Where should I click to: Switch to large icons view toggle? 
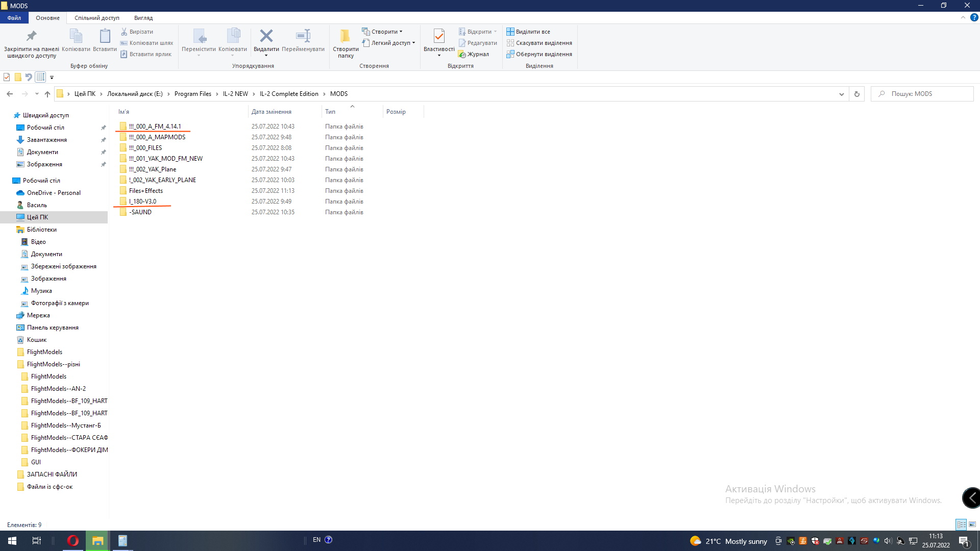tap(972, 524)
